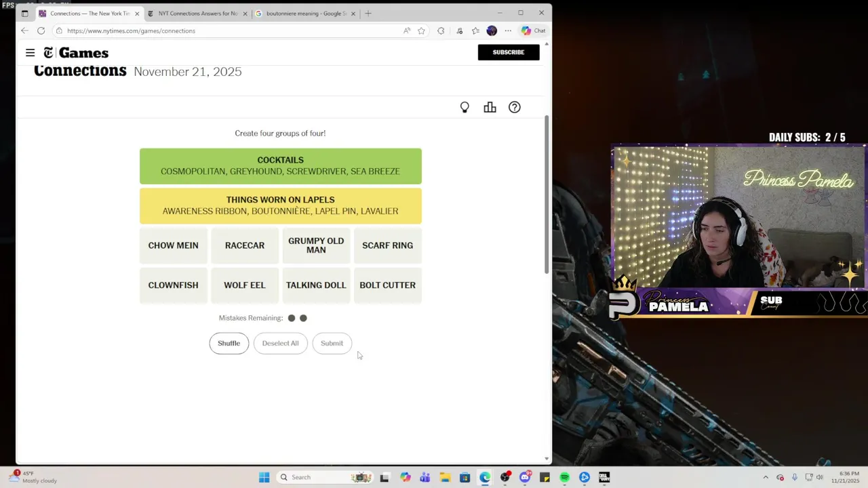Image resolution: width=868 pixels, height=488 pixels.
Task: Click the page vertical scrollbar thumb
Action: [x=547, y=195]
